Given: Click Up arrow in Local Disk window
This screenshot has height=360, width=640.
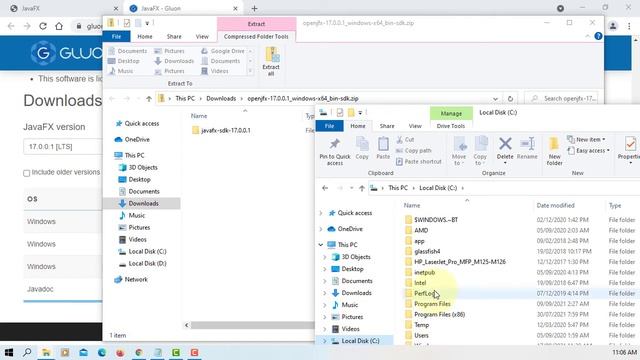Looking at the screenshot, I should [x=362, y=188].
